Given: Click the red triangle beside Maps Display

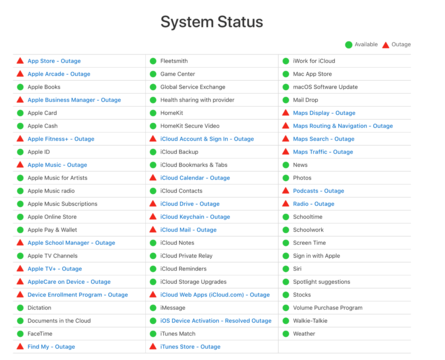Looking at the screenshot, I should click(x=285, y=113).
